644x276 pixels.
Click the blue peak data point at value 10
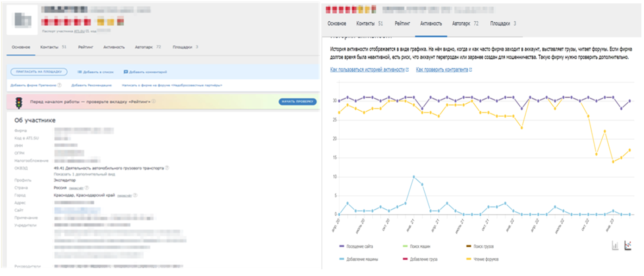tap(414, 177)
